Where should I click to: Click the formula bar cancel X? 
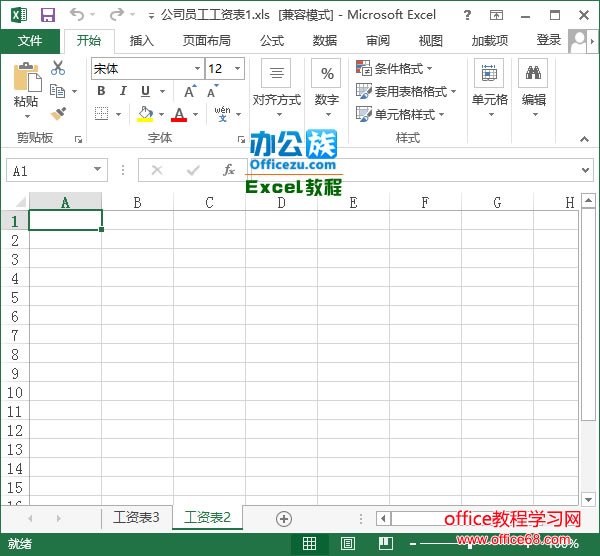tap(157, 170)
